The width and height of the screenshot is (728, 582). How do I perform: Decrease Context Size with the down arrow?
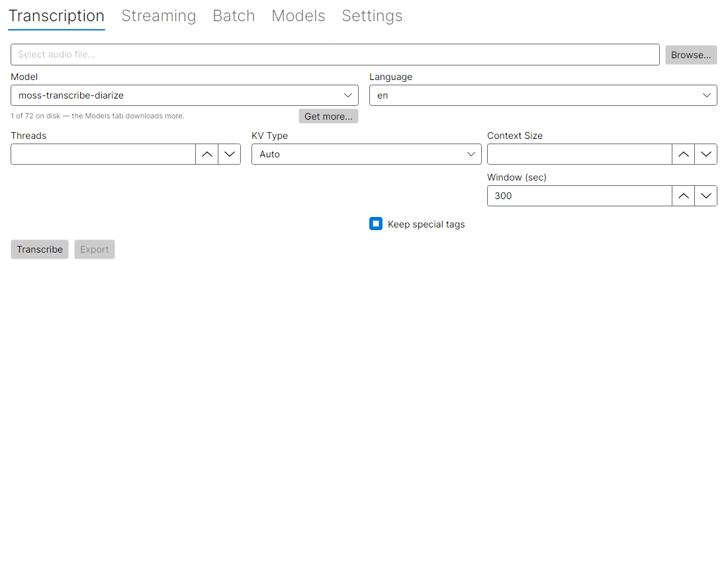pyautogui.click(x=705, y=154)
